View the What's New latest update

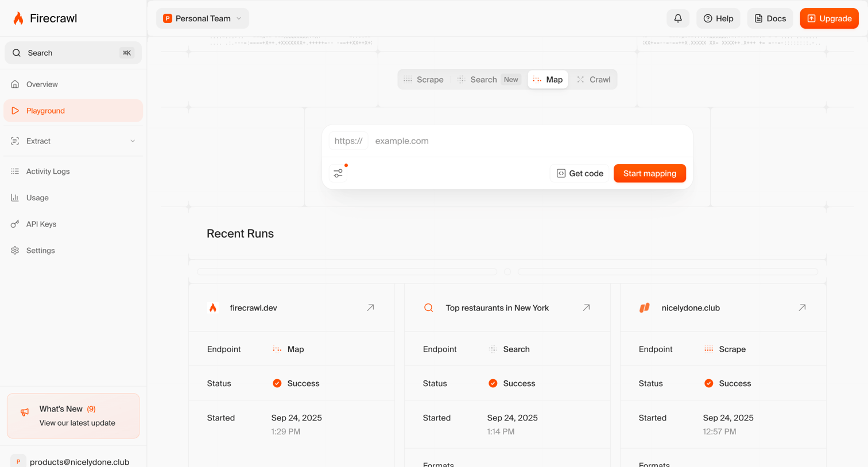pos(73,416)
